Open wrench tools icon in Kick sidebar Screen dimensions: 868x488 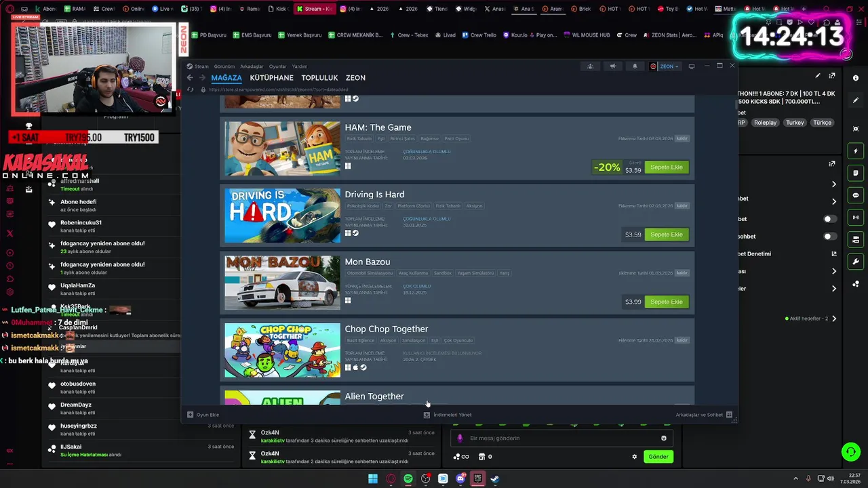pos(856,262)
